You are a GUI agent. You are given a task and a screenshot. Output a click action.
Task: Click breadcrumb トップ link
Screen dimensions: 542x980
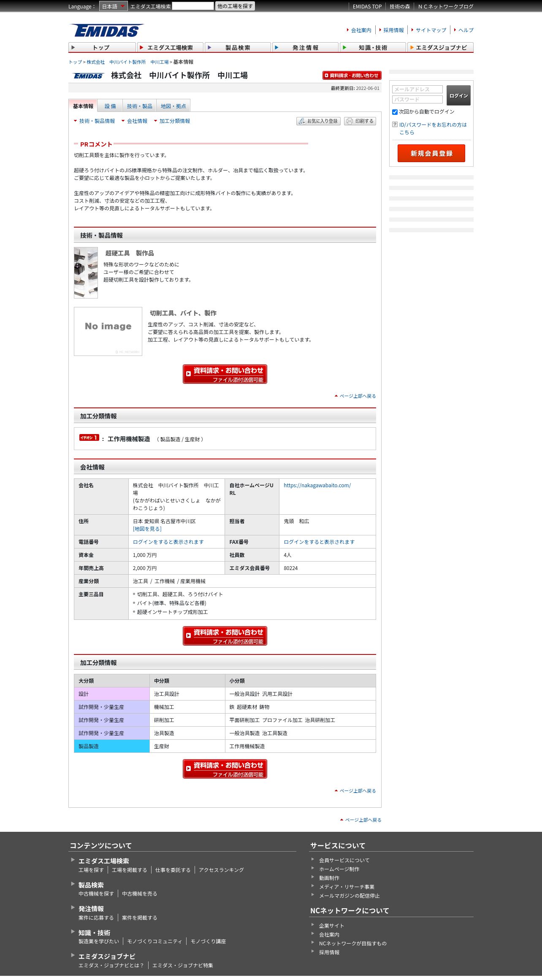pos(75,62)
